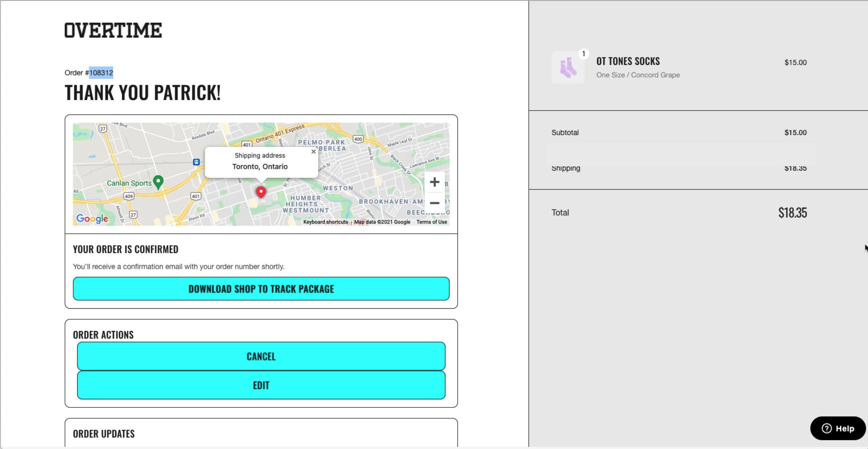Click the OT Tones Socks product thumbnail
868x449 pixels.
[568, 68]
